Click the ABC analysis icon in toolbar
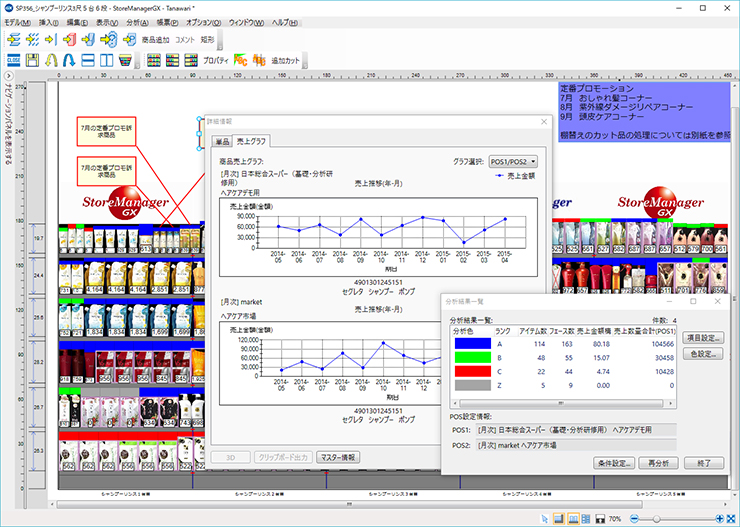 240,61
